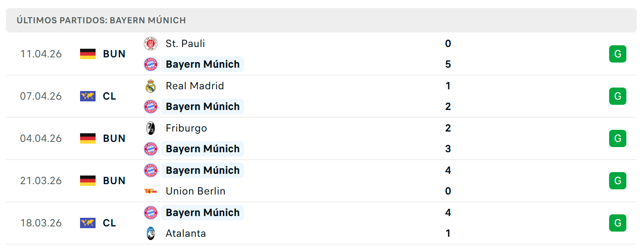Click green G badge for Atalanta match
Viewport: 644px width, 251px height.
(x=618, y=223)
